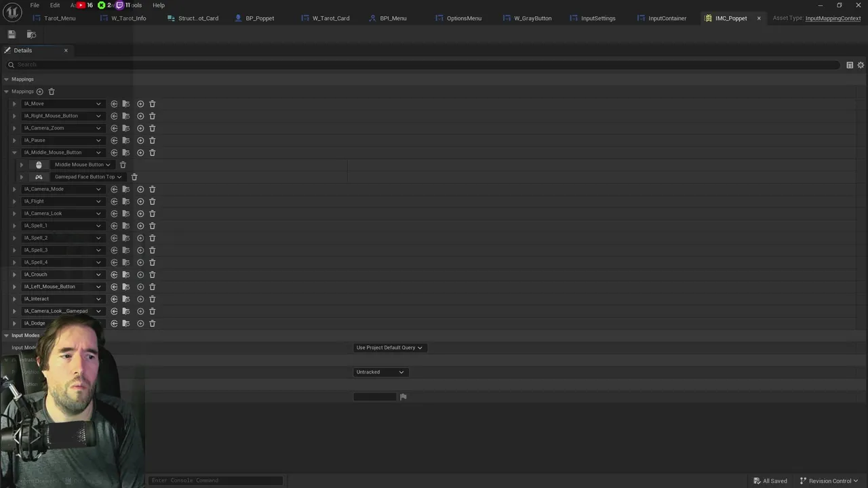
Task: Browse to IA_Left_Mouse_Button asset
Action: pyautogui.click(x=126, y=287)
